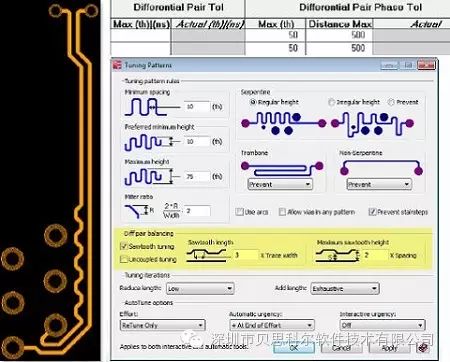Screen dimensions: 450x362
Task: Enable the Use arcs checkbox
Action: tap(239, 212)
